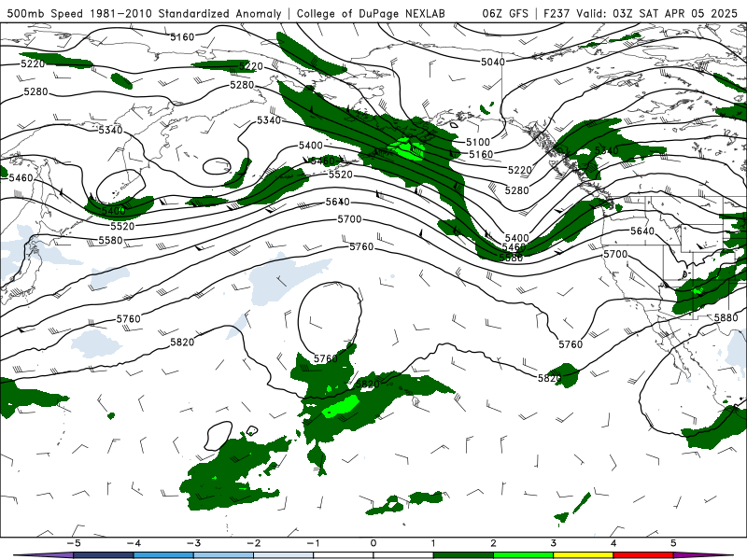Click the '-5' colorbar tick label
Viewport: 747px width, 560px height.
(74, 543)
